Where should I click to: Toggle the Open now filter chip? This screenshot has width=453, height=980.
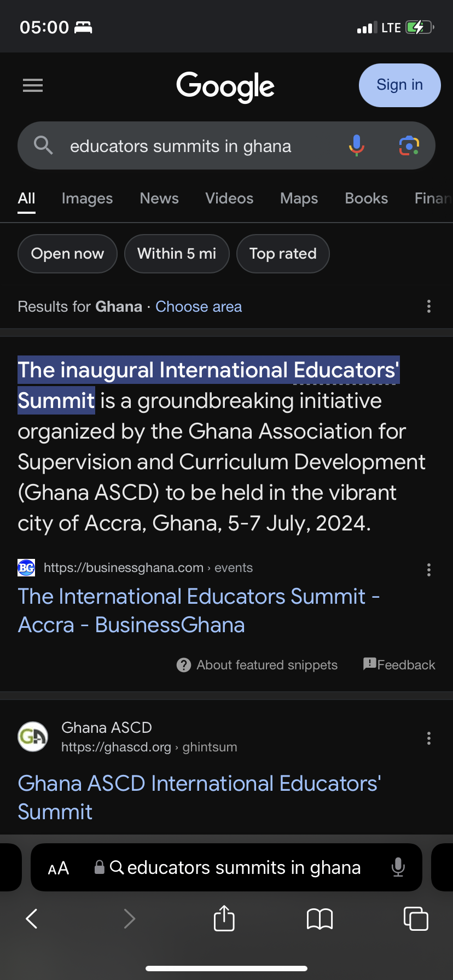pos(67,254)
